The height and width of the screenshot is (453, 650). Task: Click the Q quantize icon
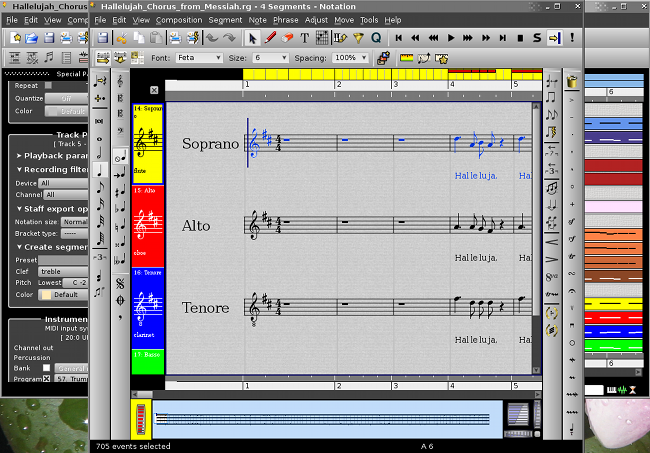pos(376,38)
